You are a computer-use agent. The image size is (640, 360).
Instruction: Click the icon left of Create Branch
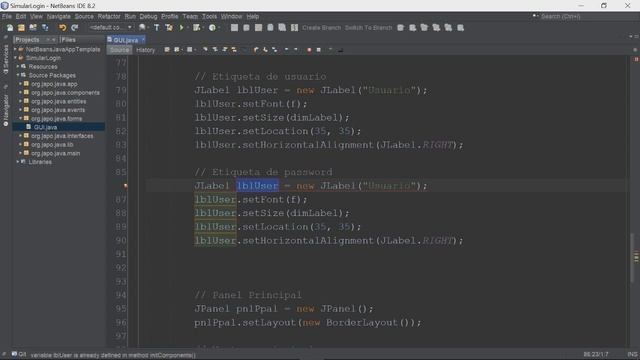pyautogui.click(x=294, y=28)
